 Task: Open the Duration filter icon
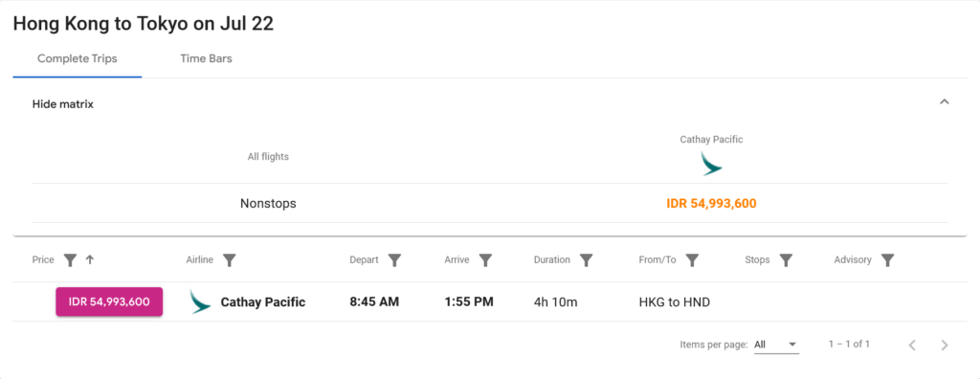pyautogui.click(x=587, y=260)
